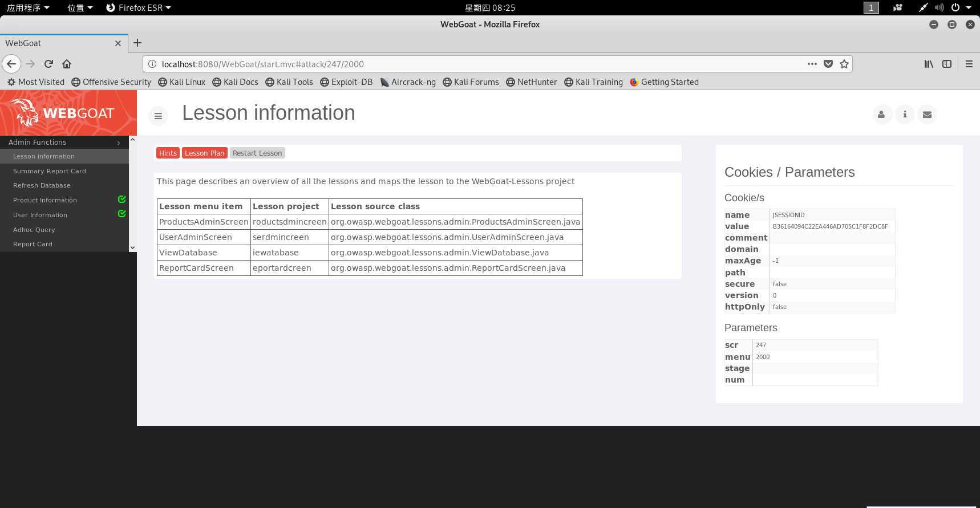Open Kali Training bookmark
980x508 pixels.
coord(593,82)
